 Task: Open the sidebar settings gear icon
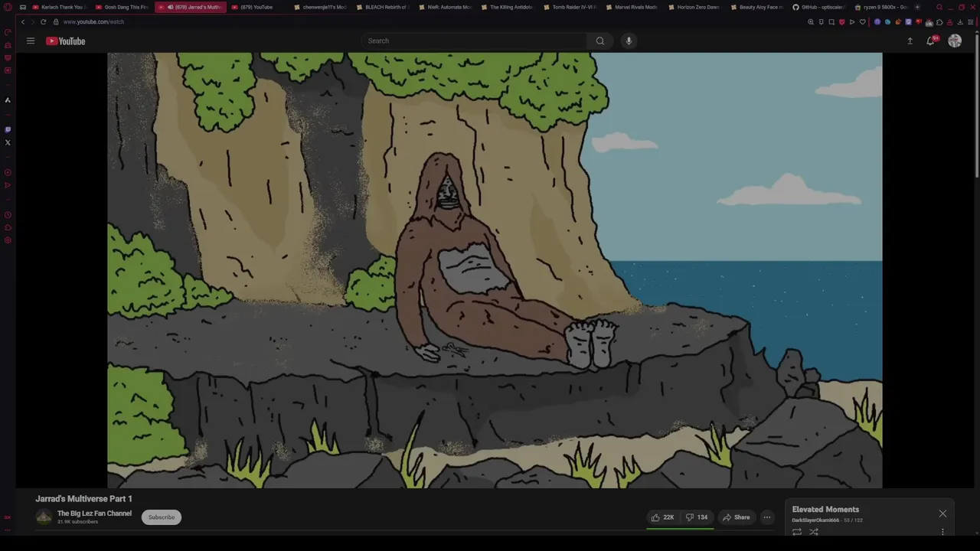8,240
